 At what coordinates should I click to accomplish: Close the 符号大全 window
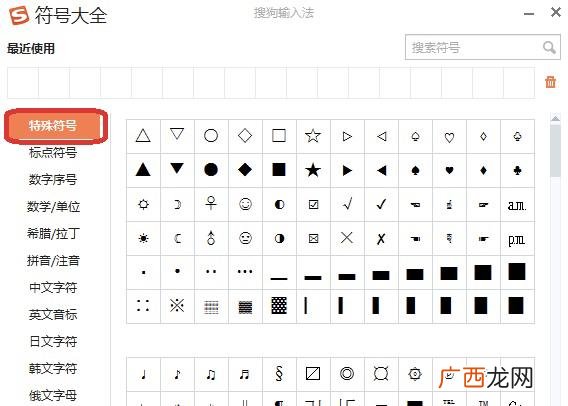coord(556,13)
